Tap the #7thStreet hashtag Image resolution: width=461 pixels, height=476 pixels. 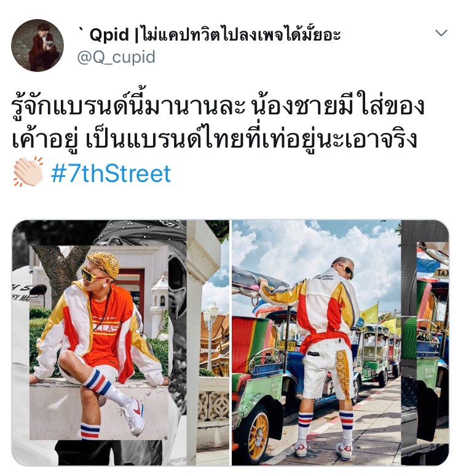pyautogui.click(x=111, y=173)
